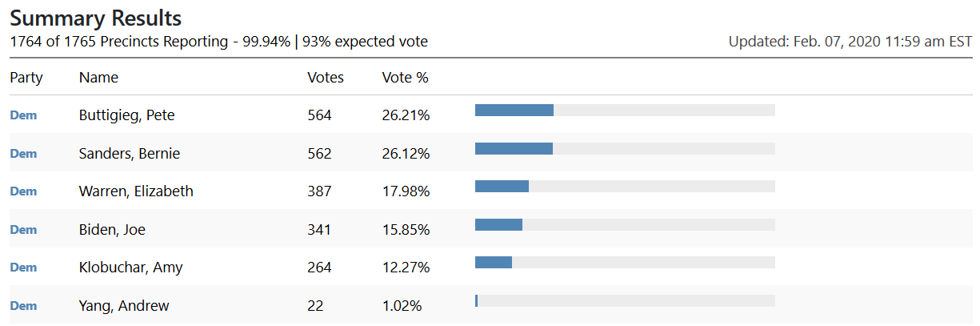This screenshot has width=980, height=326.
Task: Select the Name column header
Action: (x=98, y=78)
